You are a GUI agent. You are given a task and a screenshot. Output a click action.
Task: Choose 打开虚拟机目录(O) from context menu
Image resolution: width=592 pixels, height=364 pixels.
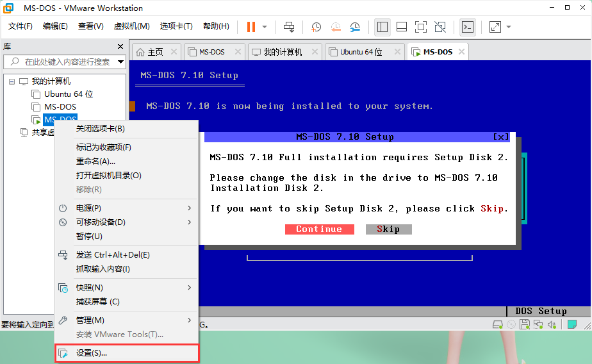[126, 176]
